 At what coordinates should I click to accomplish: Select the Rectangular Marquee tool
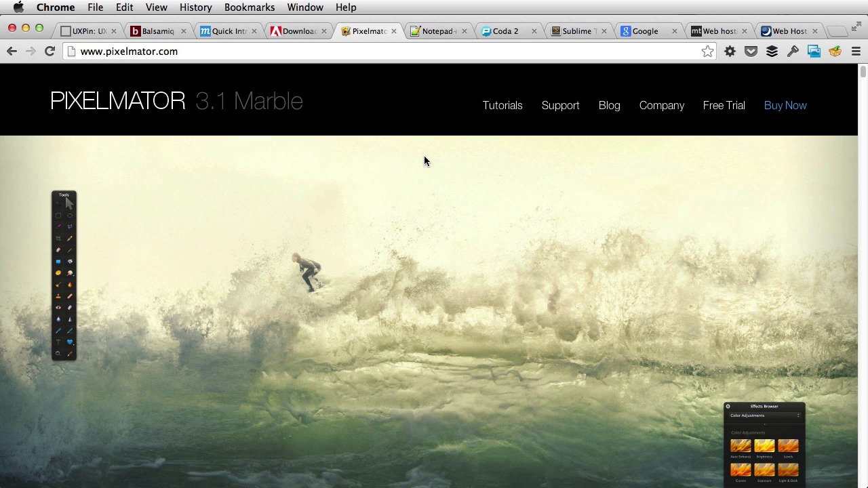coord(58,216)
